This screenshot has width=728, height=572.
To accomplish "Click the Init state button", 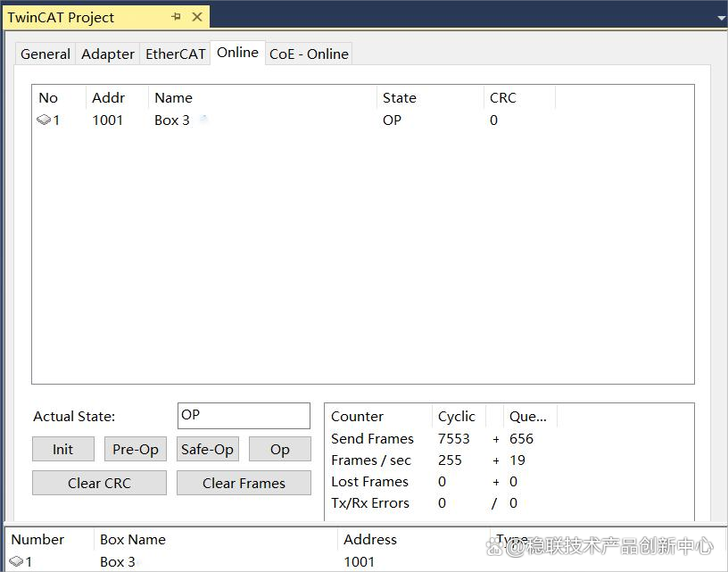I will click(x=63, y=449).
